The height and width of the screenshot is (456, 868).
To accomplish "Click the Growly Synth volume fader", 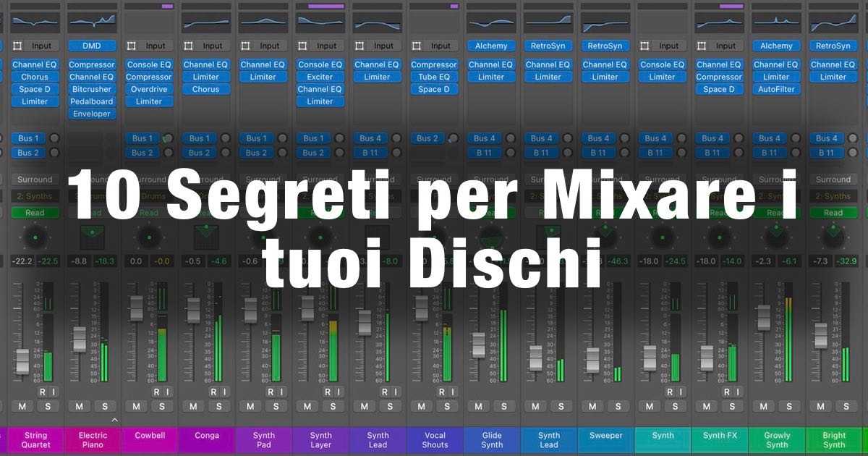I will (763, 317).
